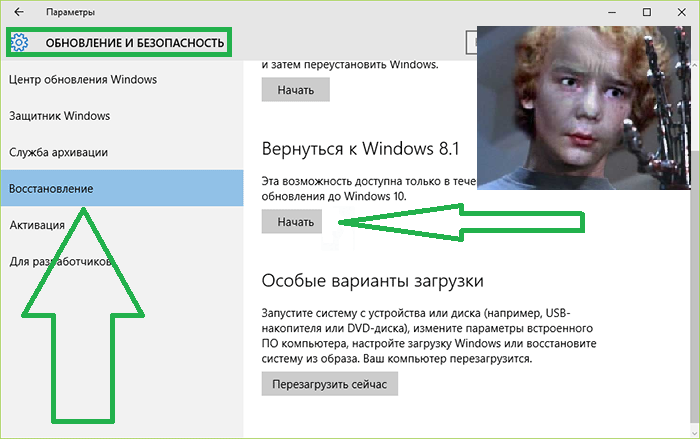Click the back arrow in title bar

click(18, 12)
